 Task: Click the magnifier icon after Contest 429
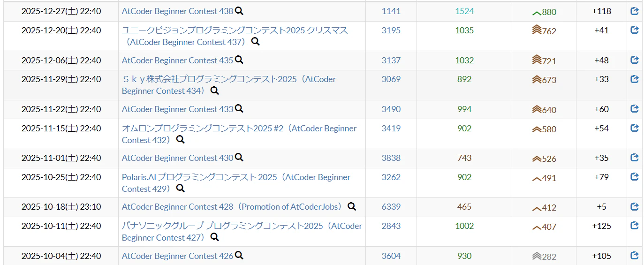[x=181, y=188]
